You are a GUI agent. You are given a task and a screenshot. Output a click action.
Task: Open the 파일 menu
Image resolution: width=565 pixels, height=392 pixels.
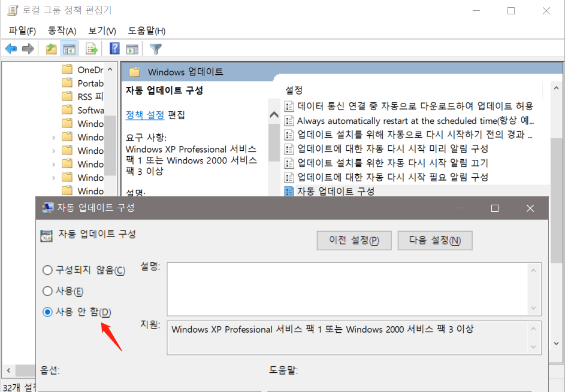(20, 31)
